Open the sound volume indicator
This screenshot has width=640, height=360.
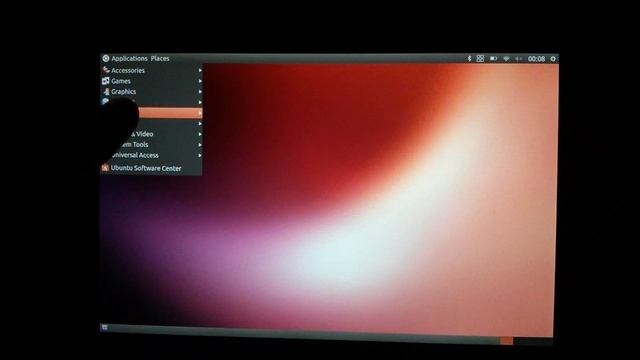[x=518, y=59]
